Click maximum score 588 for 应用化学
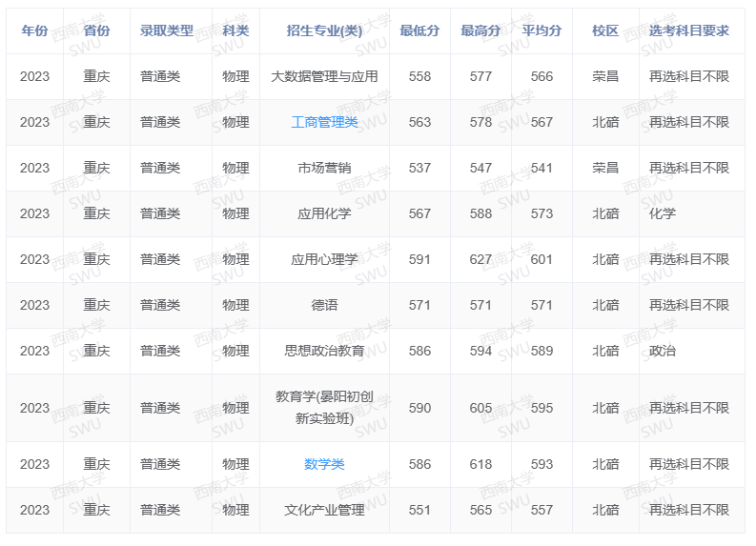 [x=480, y=213]
